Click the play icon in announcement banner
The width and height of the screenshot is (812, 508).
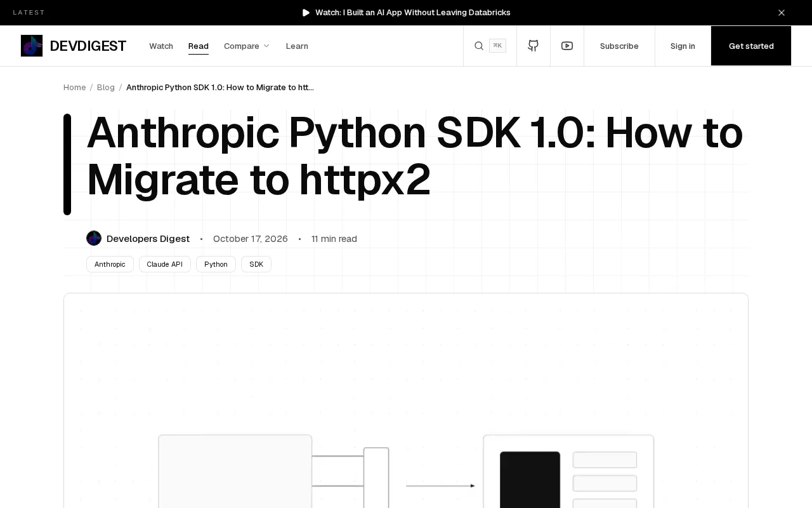coord(306,13)
